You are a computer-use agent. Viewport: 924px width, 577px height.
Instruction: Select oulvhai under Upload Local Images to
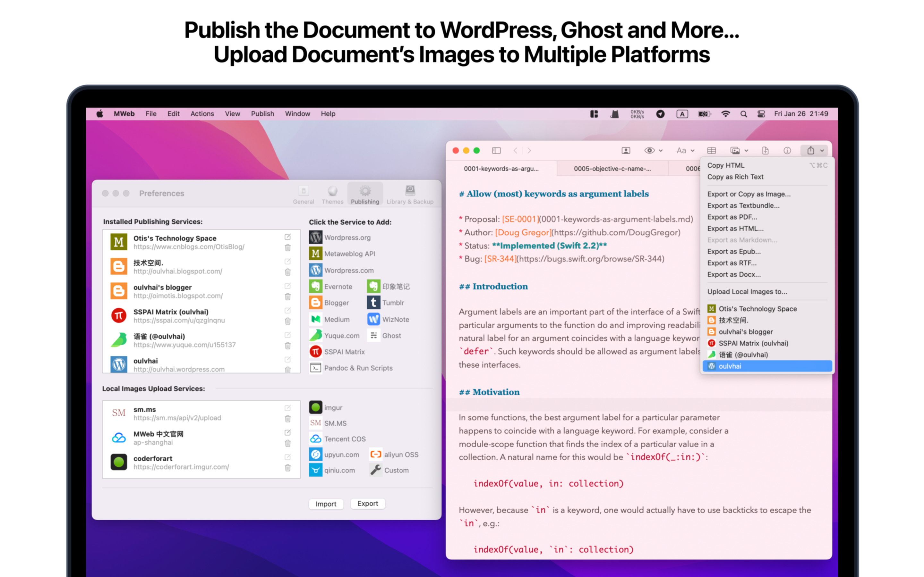pos(730,365)
